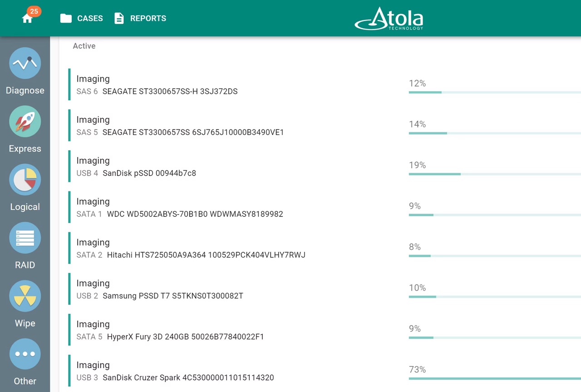The height and width of the screenshot is (392, 581).
Task: Open the Diagnose tool icon
Action: coord(25,63)
